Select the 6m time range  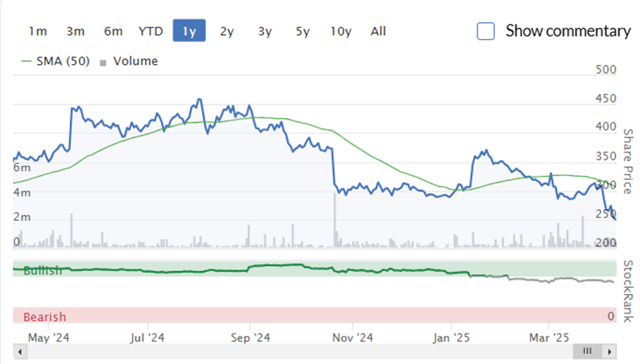tap(113, 31)
